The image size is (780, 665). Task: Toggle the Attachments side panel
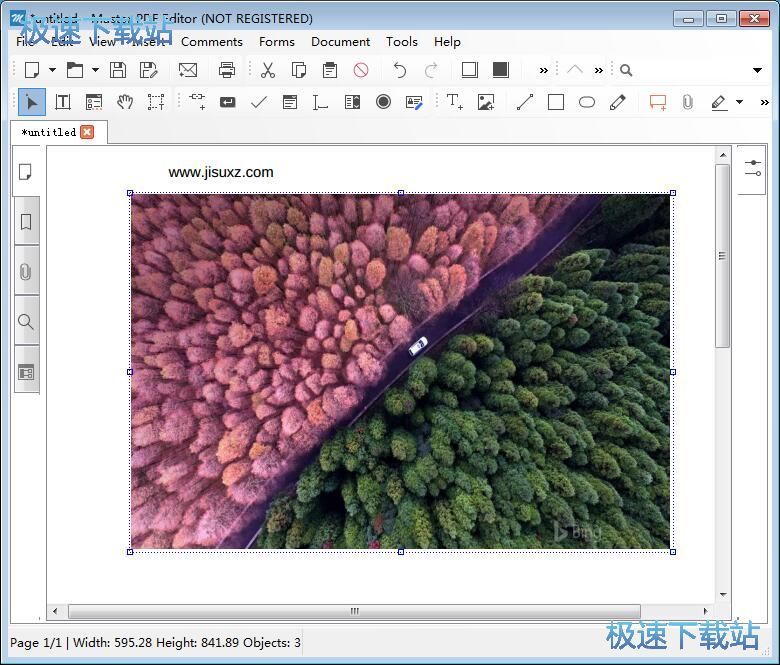(26, 272)
